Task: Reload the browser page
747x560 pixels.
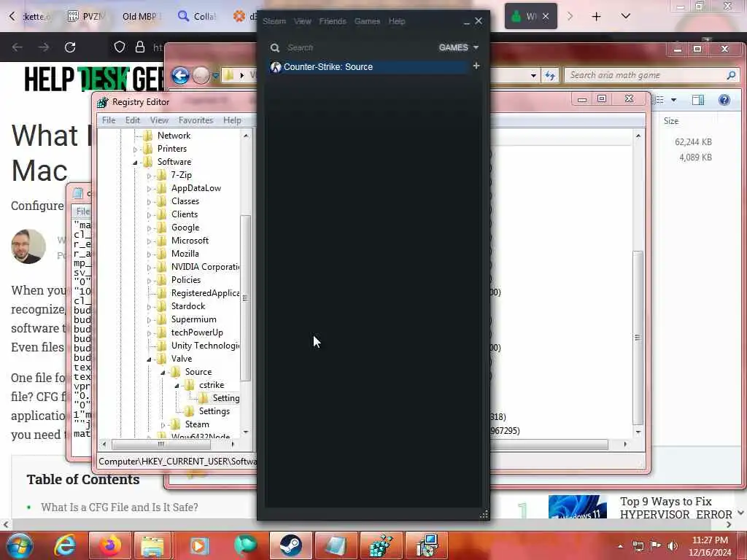Action: pos(70,47)
